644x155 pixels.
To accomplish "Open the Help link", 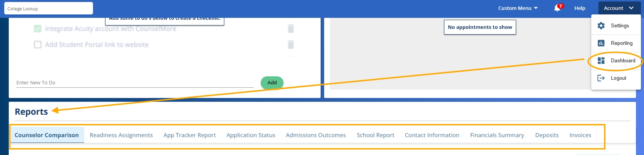I will pos(579,8).
